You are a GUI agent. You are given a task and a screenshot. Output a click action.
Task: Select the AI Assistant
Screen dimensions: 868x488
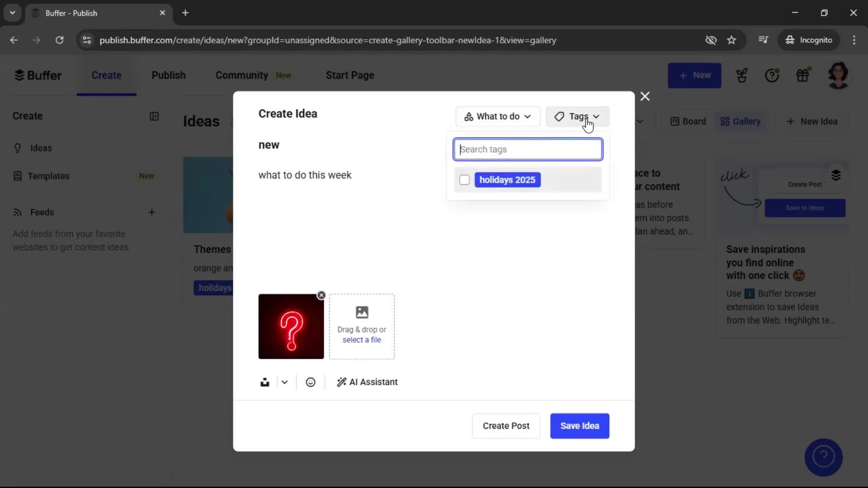(x=367, y=382)
